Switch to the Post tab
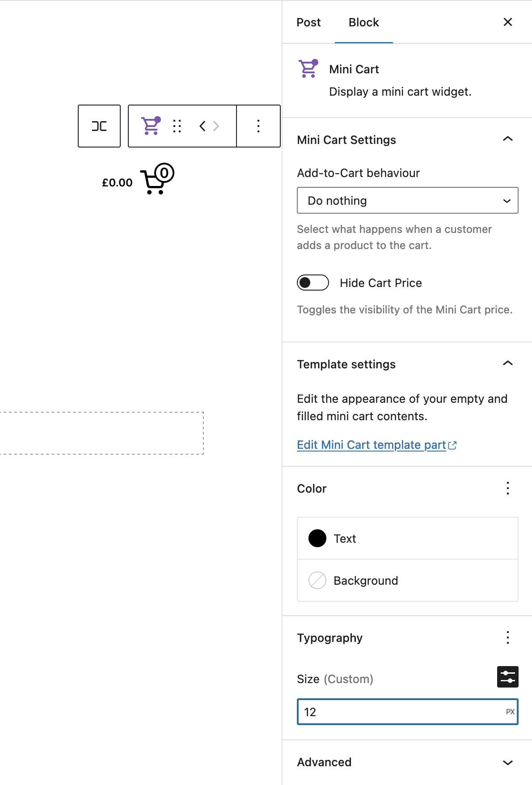This screenshot has width=532, height=785. [308, 22]
